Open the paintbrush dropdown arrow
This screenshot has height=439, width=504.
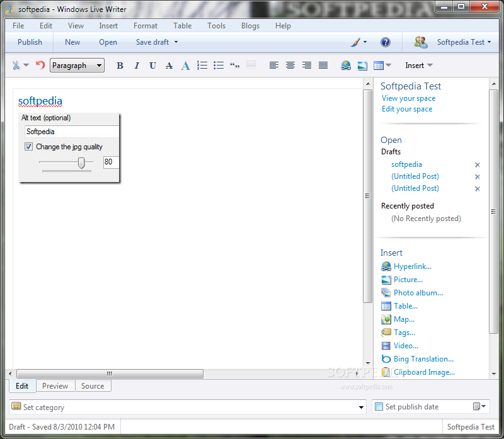point(365,42)
